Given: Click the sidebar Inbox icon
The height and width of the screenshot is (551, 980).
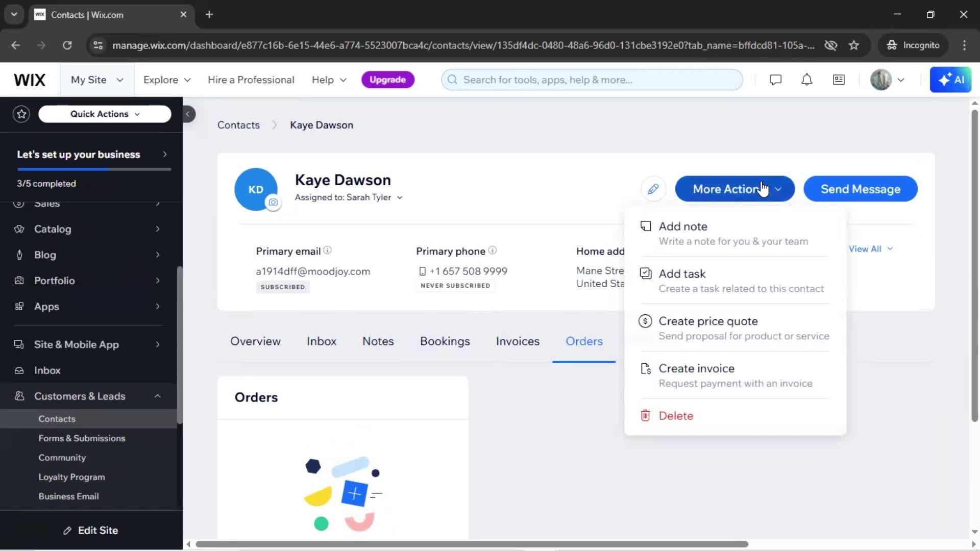Looking at the screenshot, I should tap(19, 370).
